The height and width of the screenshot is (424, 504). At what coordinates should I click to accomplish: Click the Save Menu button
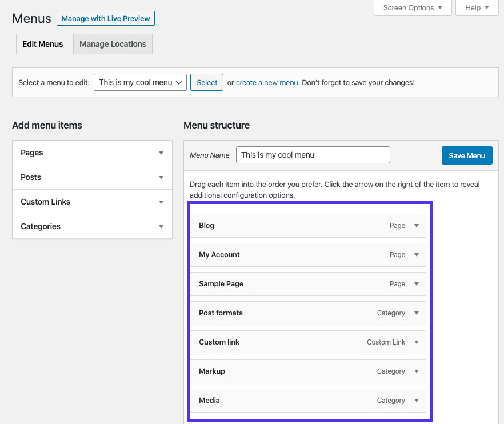(467, 155)
